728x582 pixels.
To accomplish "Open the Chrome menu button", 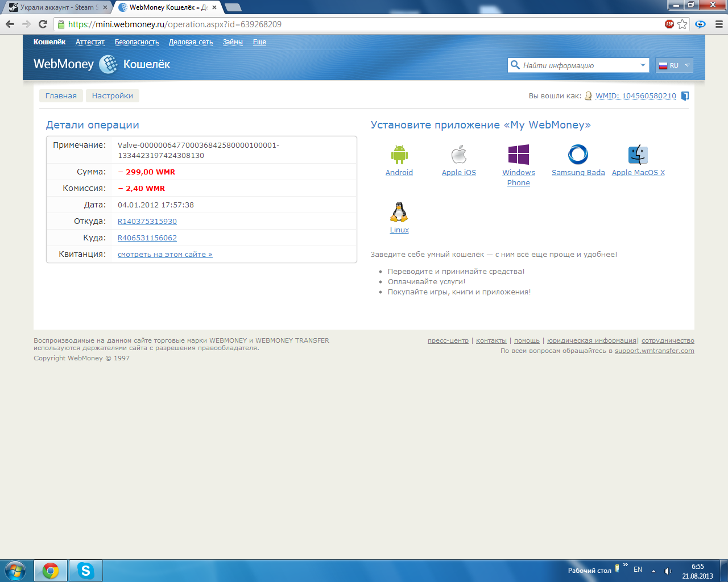I will pos(719,24).
